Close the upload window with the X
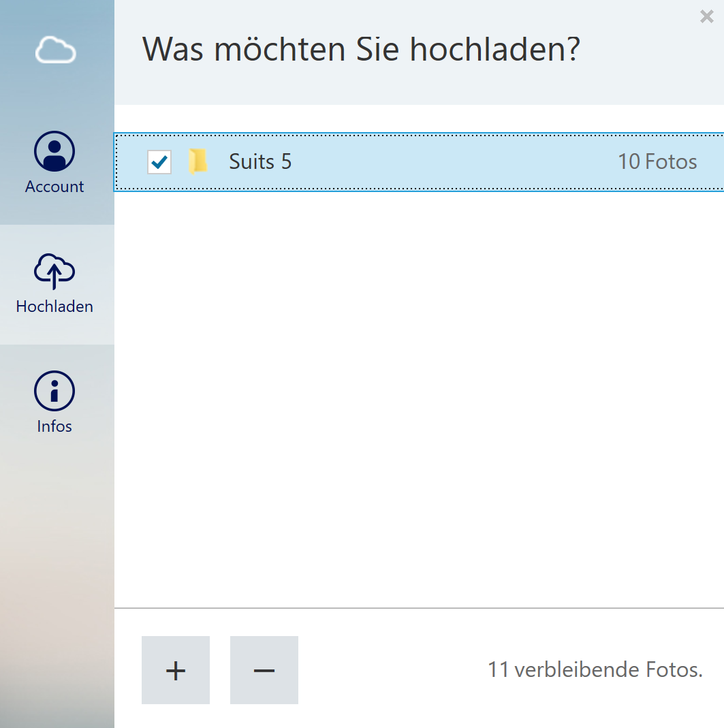This screenshot has height=728, width=724. click(706, 17)
